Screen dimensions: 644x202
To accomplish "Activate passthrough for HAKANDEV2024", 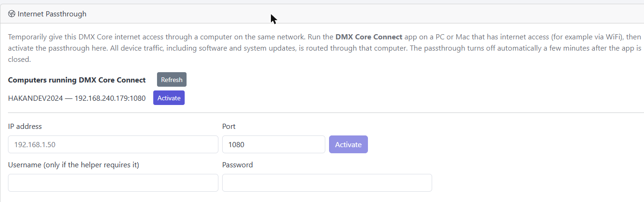I will (169, 98).
